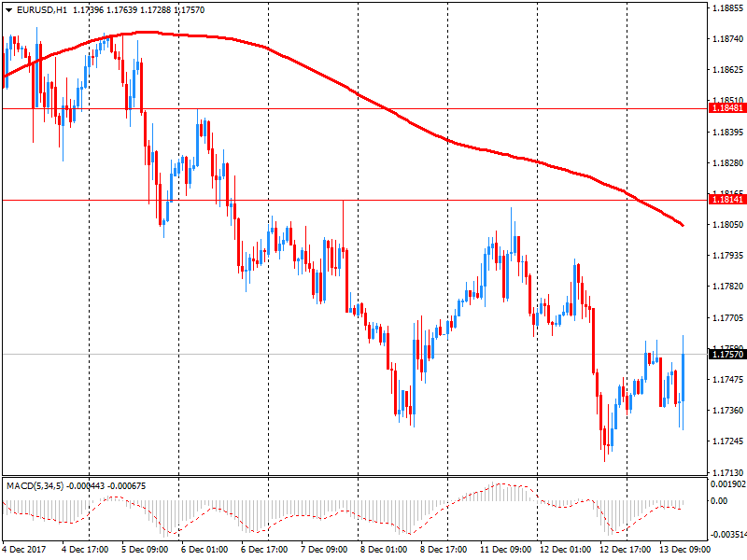This screenshot has width=747, height=560.
Task: Click the 1.18280 price scale value
Action: (727, 162)
